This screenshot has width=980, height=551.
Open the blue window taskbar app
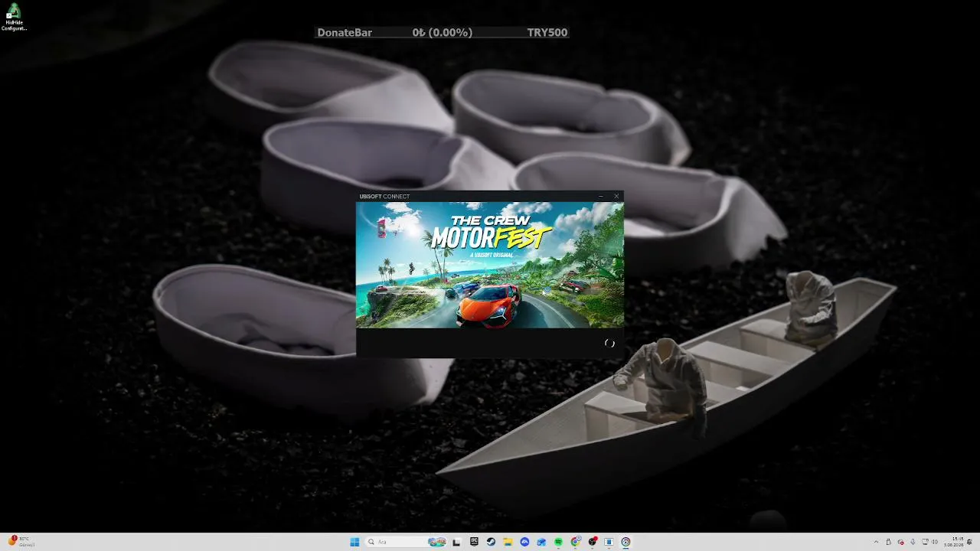pos(609,542)
